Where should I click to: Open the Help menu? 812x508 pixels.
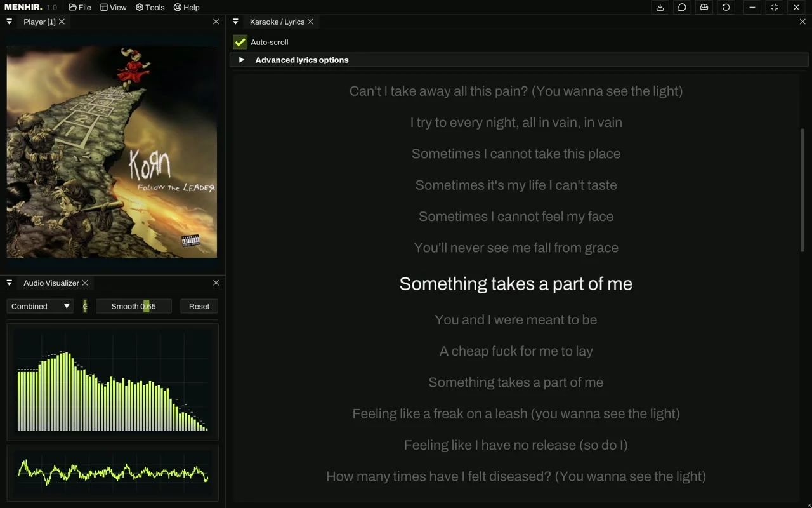(x=187, y=8)
